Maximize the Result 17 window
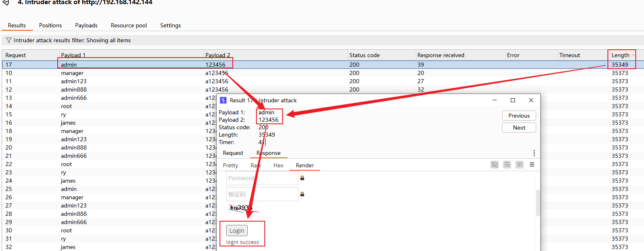Viewport: 644px width, 251px height. (513, 100)
